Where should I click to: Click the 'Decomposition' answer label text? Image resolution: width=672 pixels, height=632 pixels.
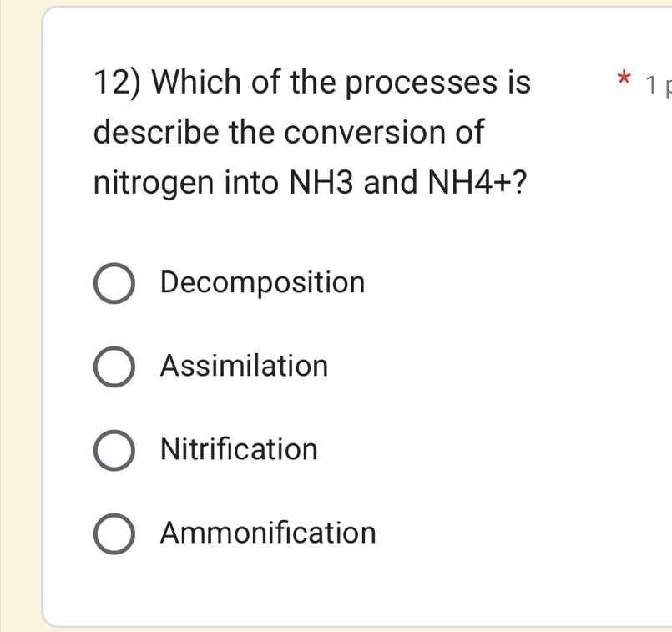[x=262, y=283]
